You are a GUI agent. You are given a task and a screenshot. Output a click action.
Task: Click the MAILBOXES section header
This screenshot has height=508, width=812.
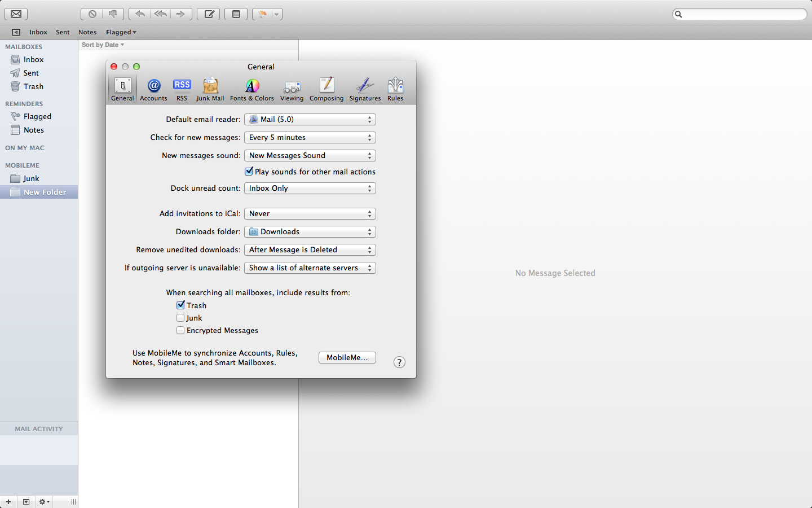tap(24, 47)
